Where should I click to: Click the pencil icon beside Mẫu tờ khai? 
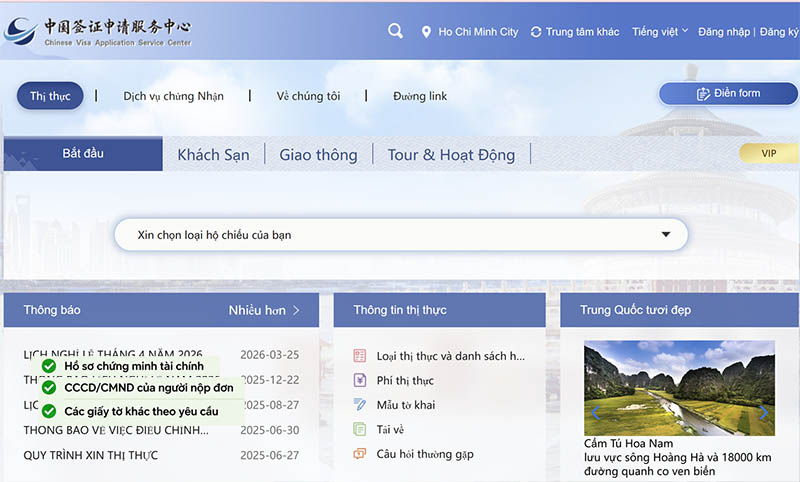(x=360, y=404)
